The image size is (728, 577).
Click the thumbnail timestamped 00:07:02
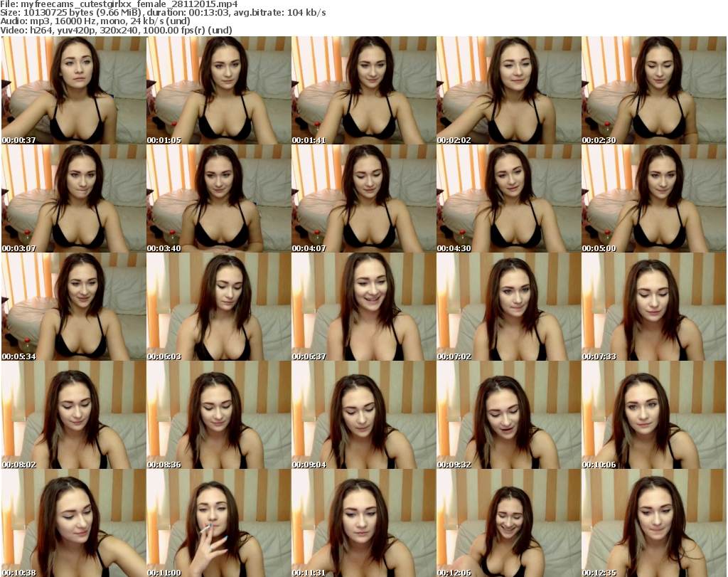tap(509, 307)
